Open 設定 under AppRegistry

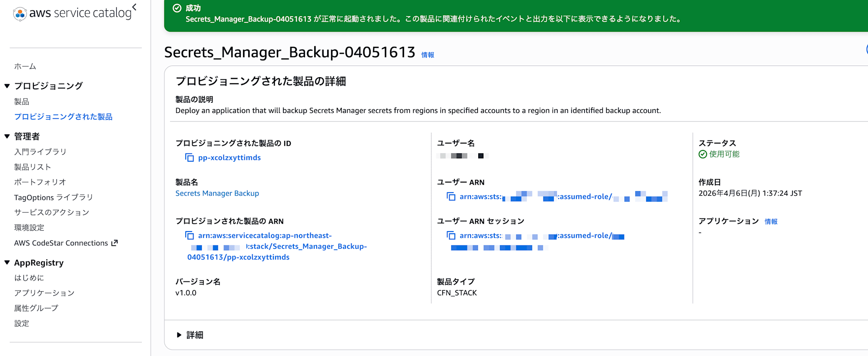coord(22,323)
